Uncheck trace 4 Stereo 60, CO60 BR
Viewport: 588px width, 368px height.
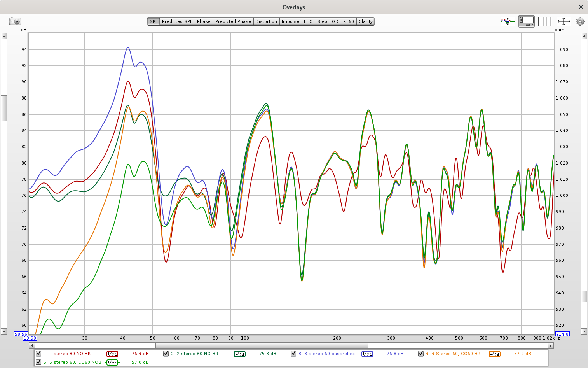click(x=421, y=354)
